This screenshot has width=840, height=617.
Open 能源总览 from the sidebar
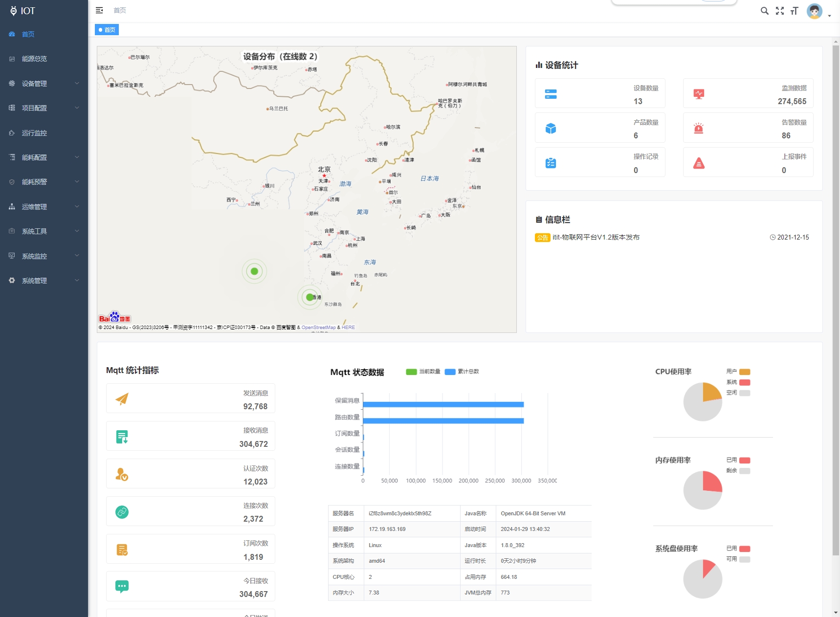[34, 59]
